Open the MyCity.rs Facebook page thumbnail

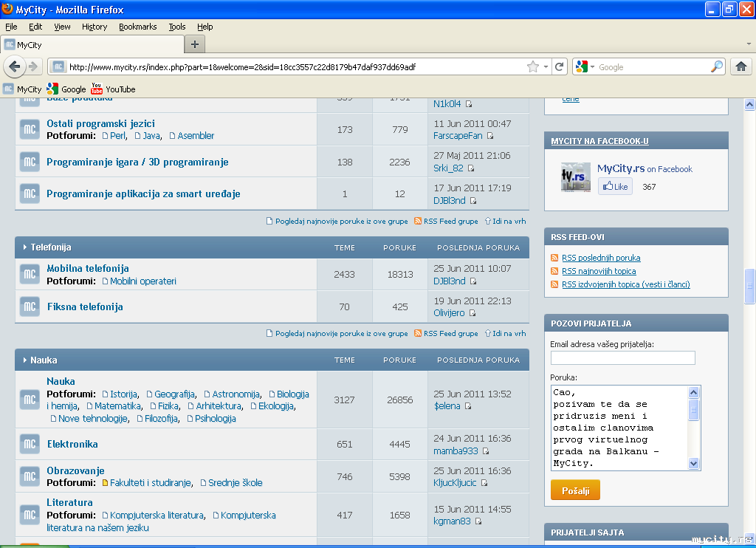pyautogui.click(x=576, y=177)
